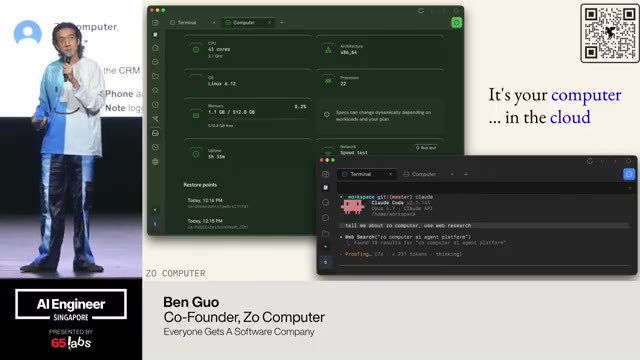Screen dimensions: 640x360
Task: Click the Memory icon beside 1.1 GB / 512.0 GB
Action: pos(196,116)
